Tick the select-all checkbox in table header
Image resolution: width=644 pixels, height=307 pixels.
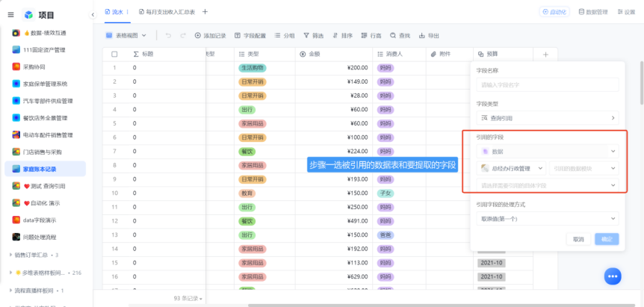pos(114,55)
